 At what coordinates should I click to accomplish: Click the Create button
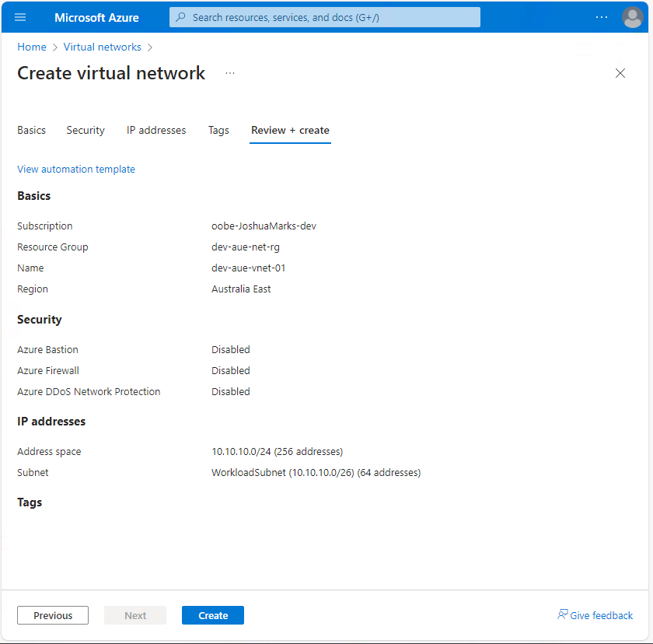tap(212, 614)
